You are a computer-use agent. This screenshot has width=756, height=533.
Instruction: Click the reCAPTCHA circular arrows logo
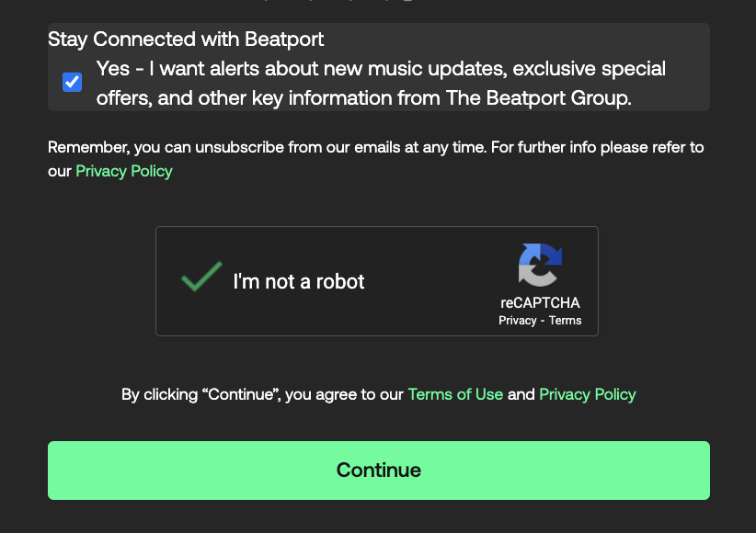[540, 265]
